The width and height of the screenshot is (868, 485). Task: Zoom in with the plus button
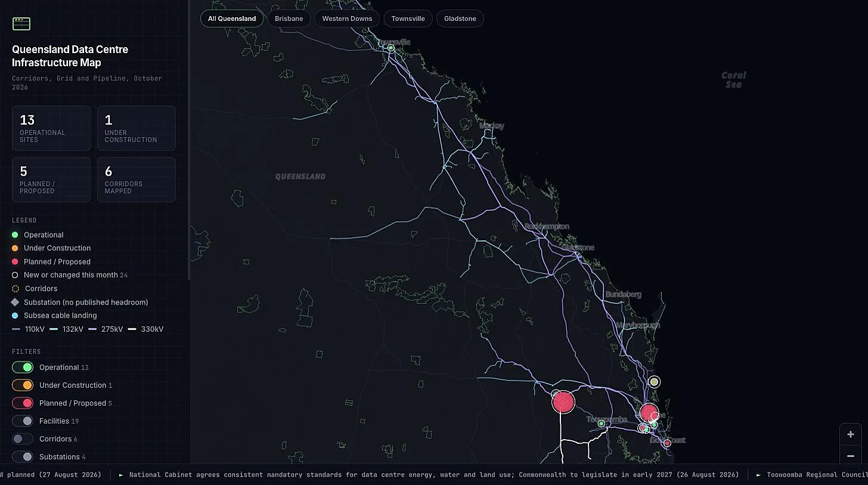(851, 434)
